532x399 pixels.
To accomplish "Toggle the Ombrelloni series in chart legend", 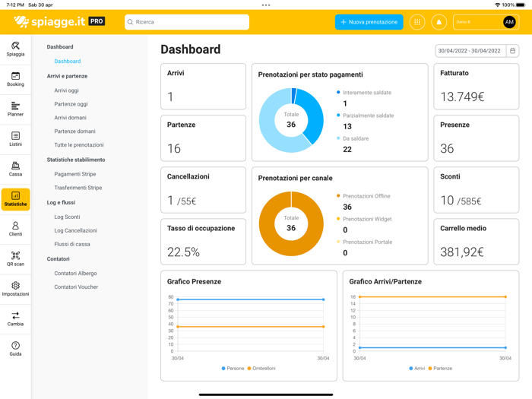I will (261, 369).
